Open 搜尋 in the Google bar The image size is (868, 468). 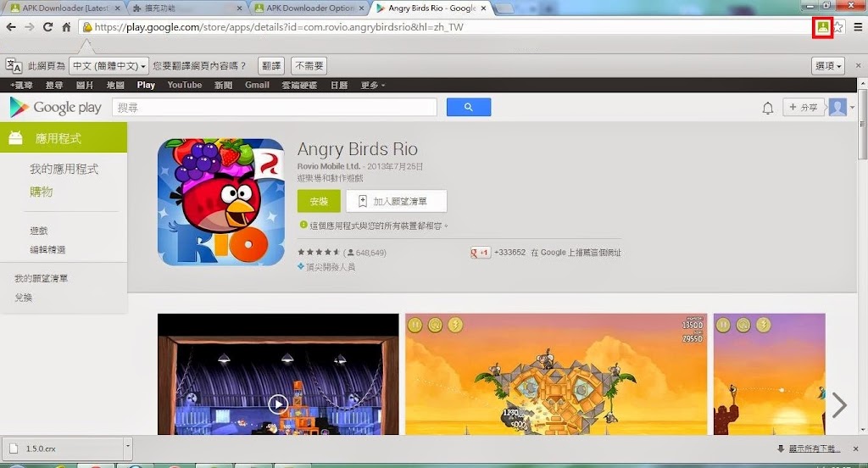(x=54, y=86)
